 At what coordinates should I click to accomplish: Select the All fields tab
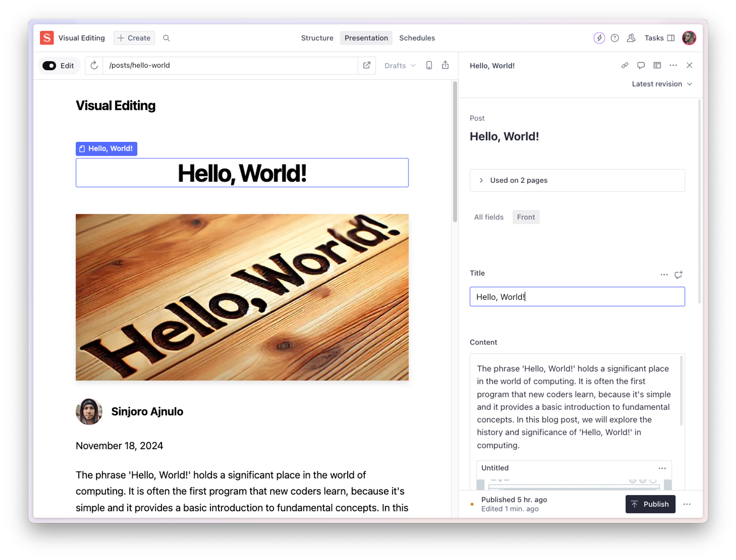[x=488, y=217]
